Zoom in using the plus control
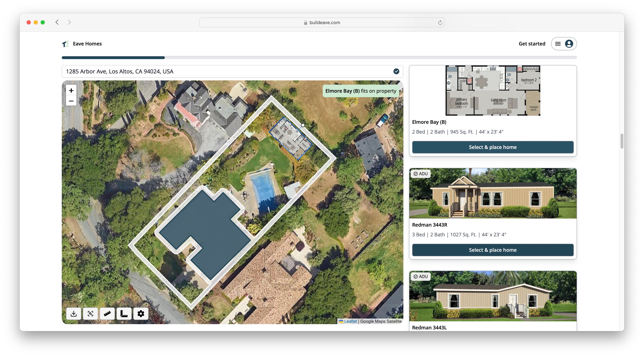Viewport: 644px width, 357px height. [71, 90]
